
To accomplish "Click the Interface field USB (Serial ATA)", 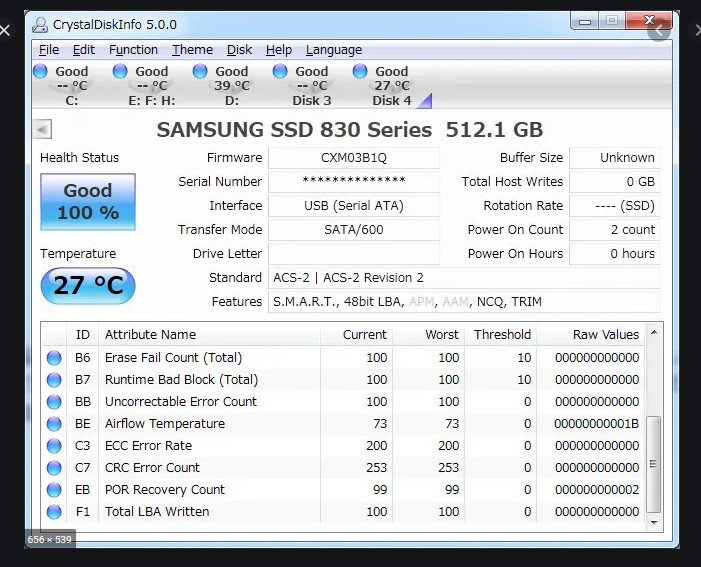I will 354,206.
